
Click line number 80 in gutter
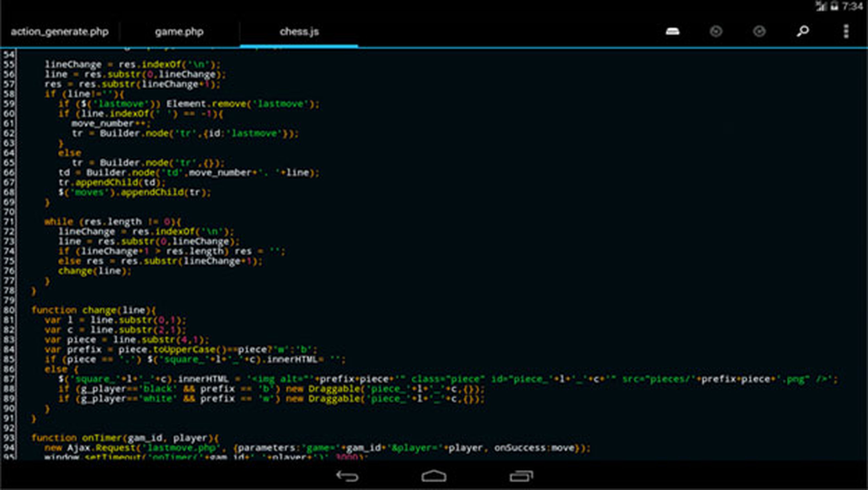pyautogui.click(x=9, y=310)
